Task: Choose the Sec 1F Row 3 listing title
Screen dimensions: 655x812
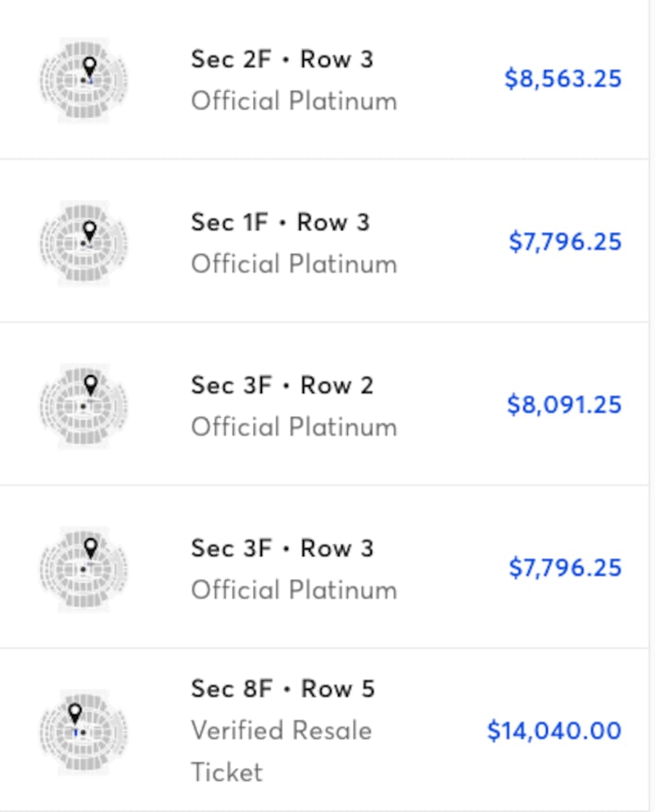Action: point(280,222)
